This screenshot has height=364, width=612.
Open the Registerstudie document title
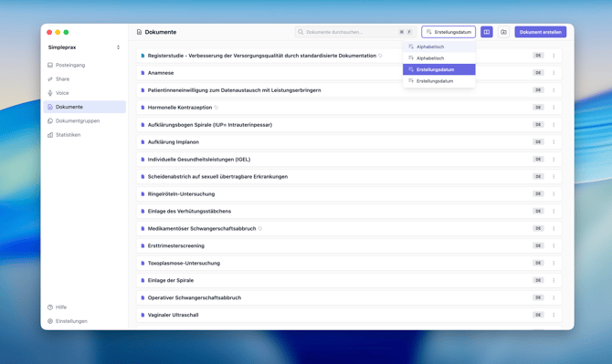click(262, 56)
